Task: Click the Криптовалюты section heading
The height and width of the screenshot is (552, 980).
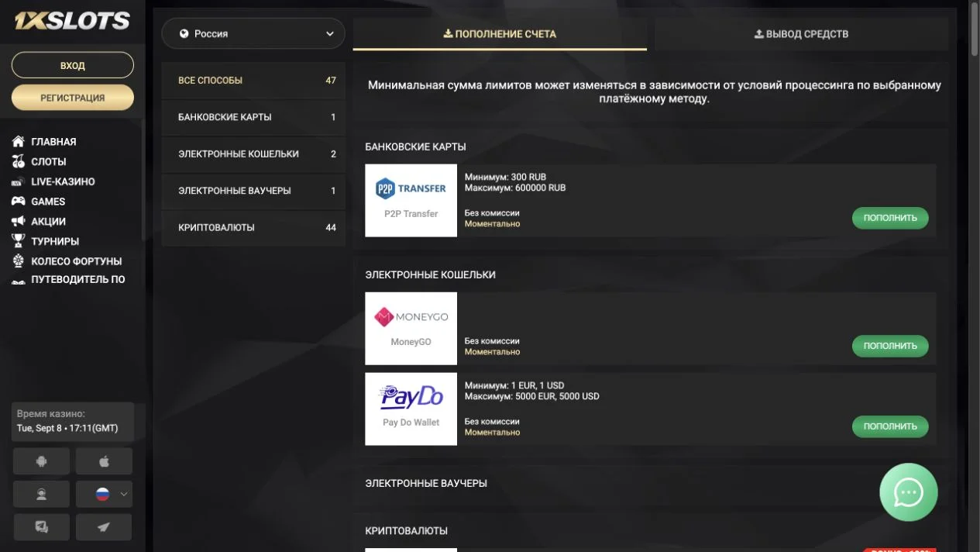Action: tap(407, 531)
